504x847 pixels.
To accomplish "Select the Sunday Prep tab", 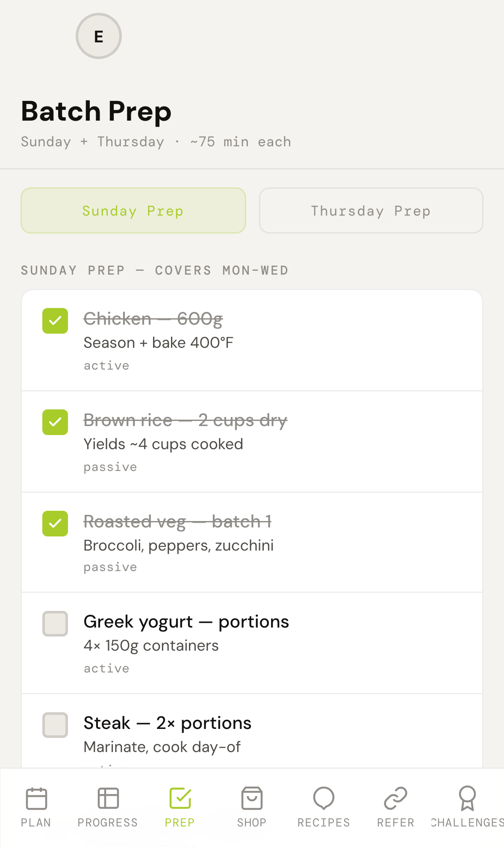I will (x=133, y=210).
